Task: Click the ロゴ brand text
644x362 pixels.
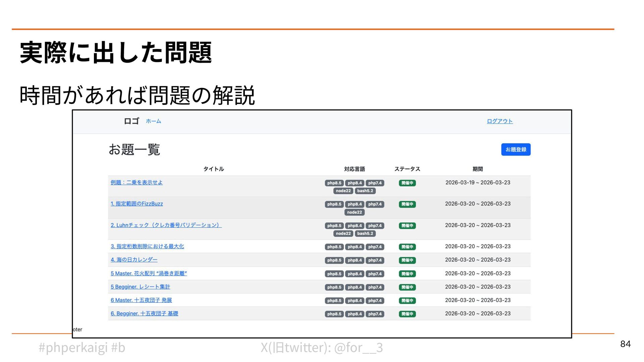Action: (131, 121)
